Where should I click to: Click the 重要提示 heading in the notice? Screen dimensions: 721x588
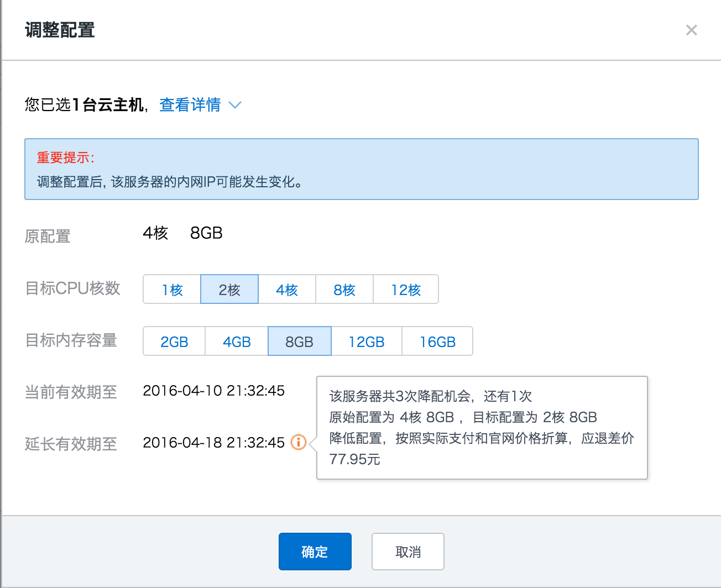(x=65, y=158)
